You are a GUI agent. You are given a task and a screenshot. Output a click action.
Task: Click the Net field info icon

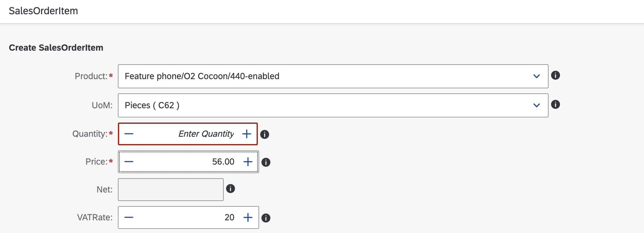pyautogui.click(x=230, y=189)
